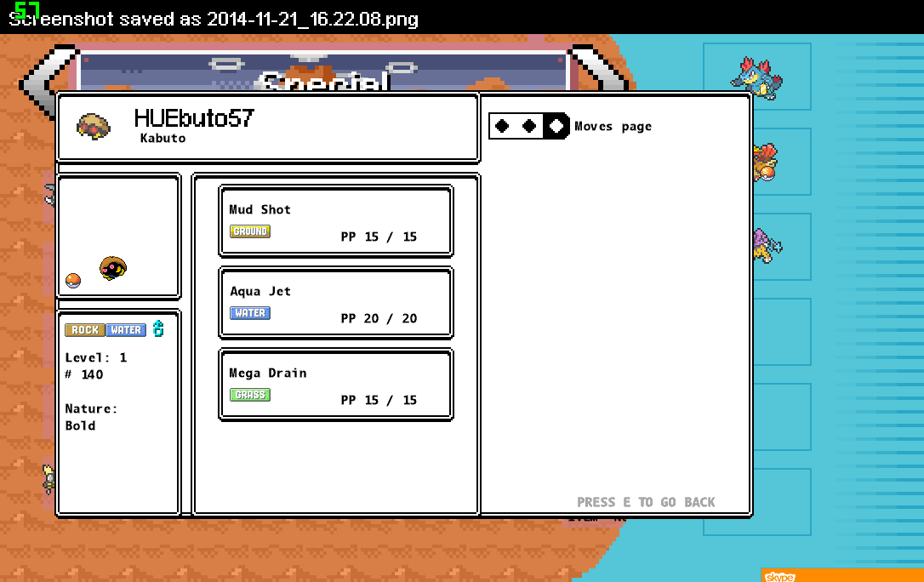This screenshot has width=924, height=582.
Task: Click the 'Nature:' label
Action: [91, 408]
